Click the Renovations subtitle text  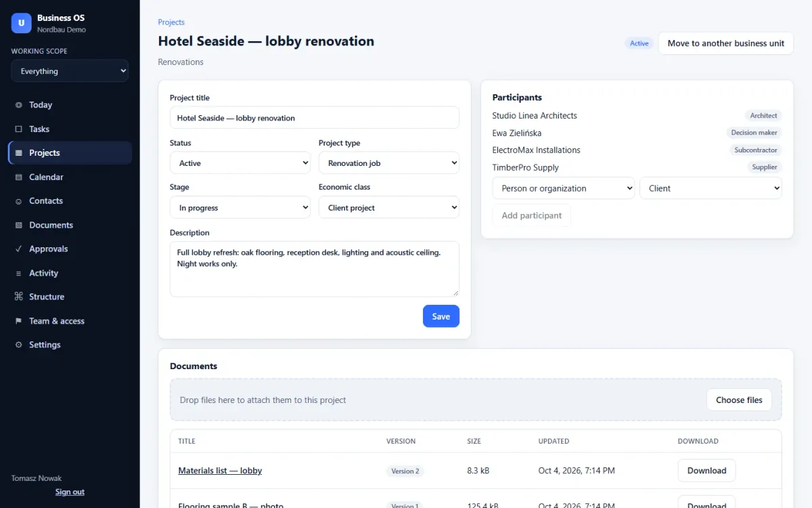181,62
